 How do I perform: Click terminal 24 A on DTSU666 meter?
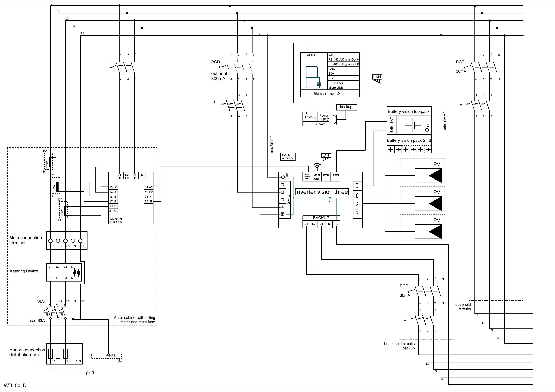pos(148,197)
